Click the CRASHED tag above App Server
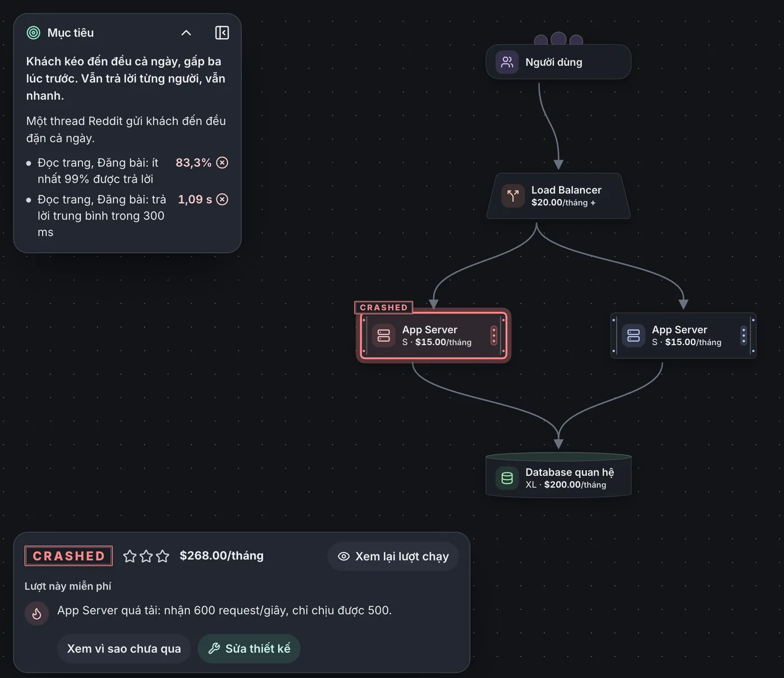784x678 pixels. tap(384, 308)
